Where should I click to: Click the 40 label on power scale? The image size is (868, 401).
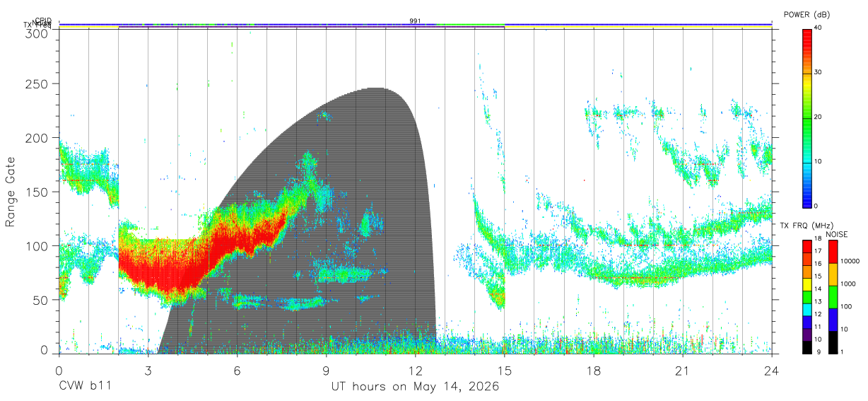coord(819,28)
